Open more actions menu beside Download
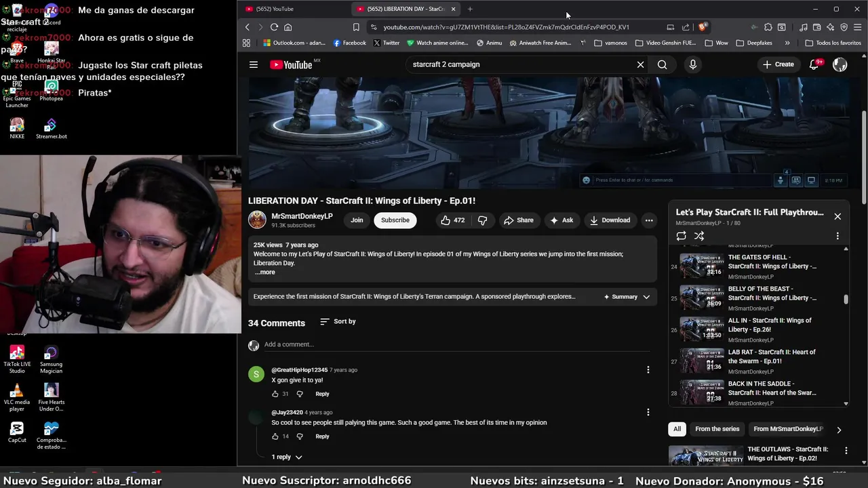This screenshot has width=868, height=488. [x=649, y=220]
